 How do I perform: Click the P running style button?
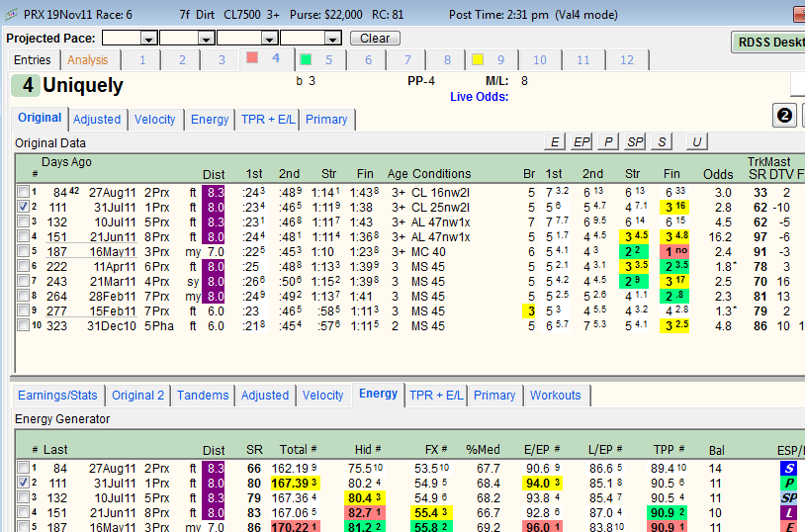click(x=608, y=141)
